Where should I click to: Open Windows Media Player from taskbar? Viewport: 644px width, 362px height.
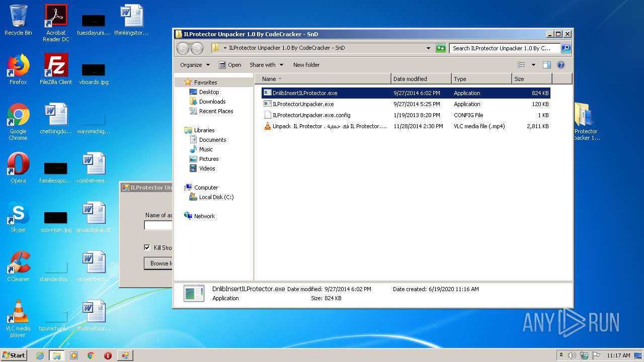coord(74,355)
